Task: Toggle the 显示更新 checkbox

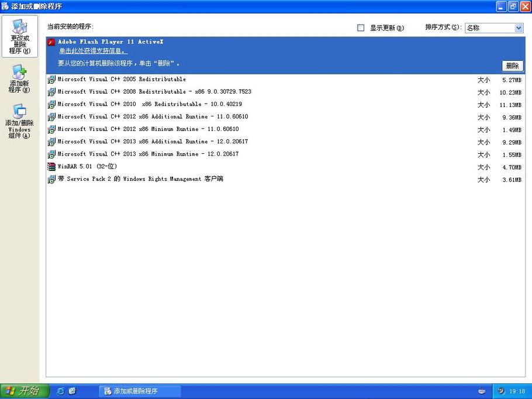Action: tap(361, 28)
